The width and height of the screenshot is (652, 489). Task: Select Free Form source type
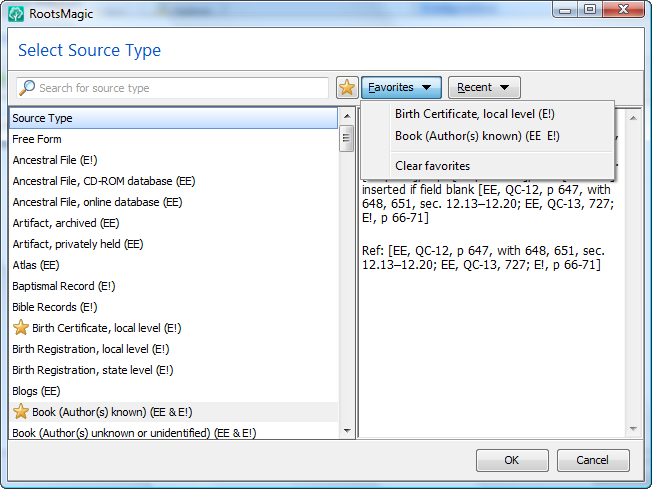click(x=173, y=139)
